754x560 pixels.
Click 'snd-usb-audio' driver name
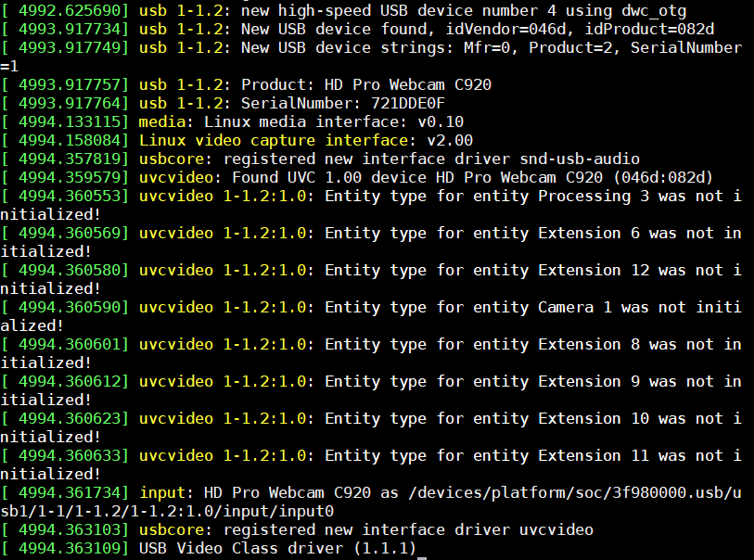(580, 159)
